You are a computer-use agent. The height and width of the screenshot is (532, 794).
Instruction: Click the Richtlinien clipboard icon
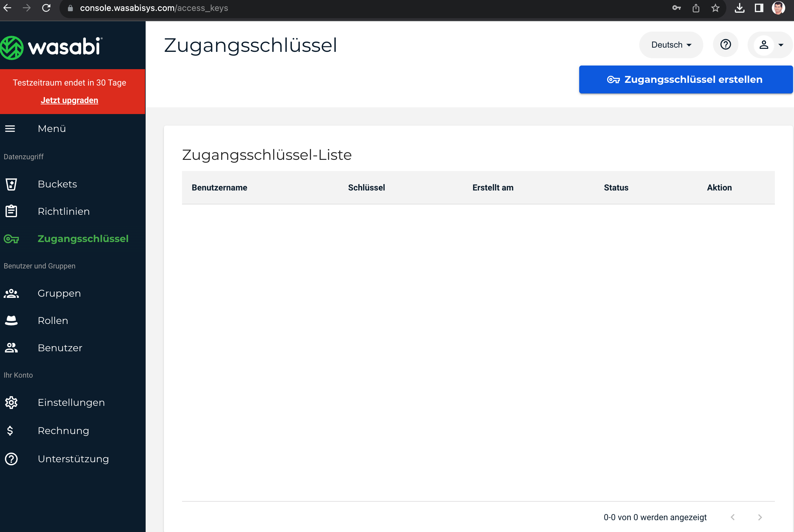pos(11,211)
